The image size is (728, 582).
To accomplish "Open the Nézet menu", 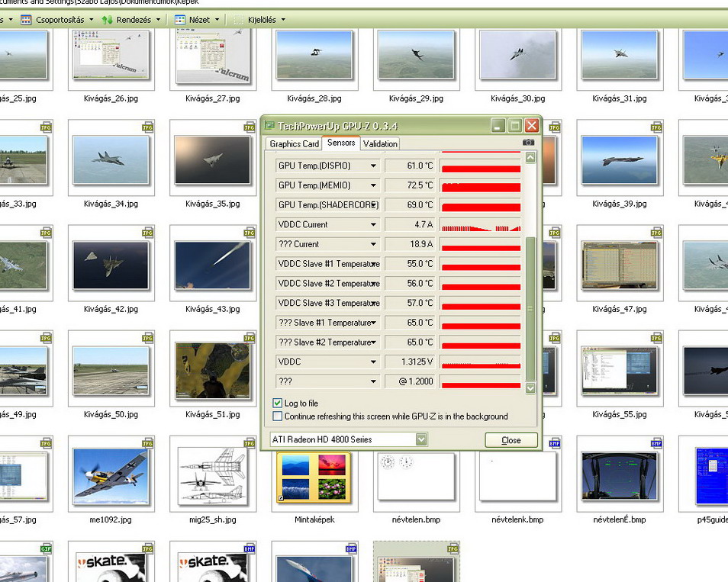I will pyautogui.click(x=198, y=20).
